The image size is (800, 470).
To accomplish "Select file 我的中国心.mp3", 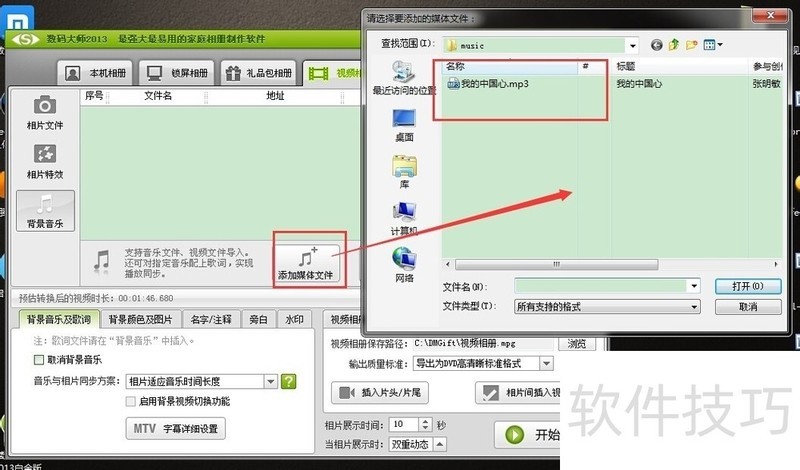I will tap(488, 84).
